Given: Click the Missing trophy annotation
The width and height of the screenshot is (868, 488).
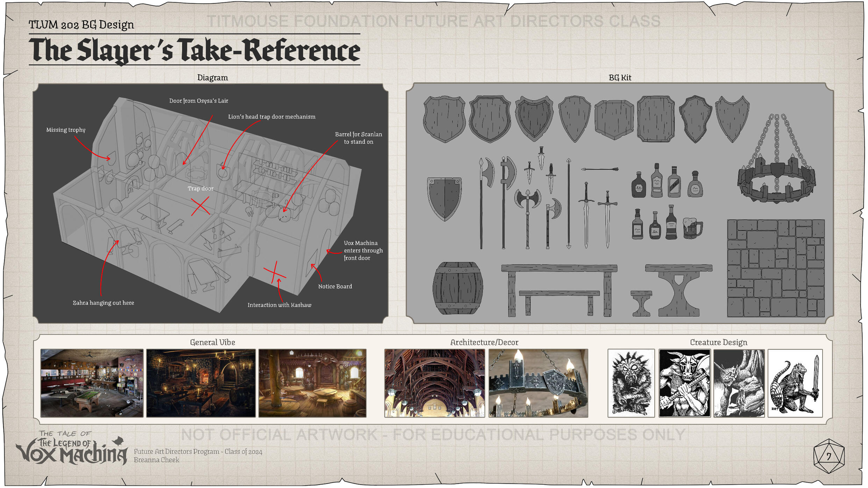Looking at the screenshot, I should [66, 130].
